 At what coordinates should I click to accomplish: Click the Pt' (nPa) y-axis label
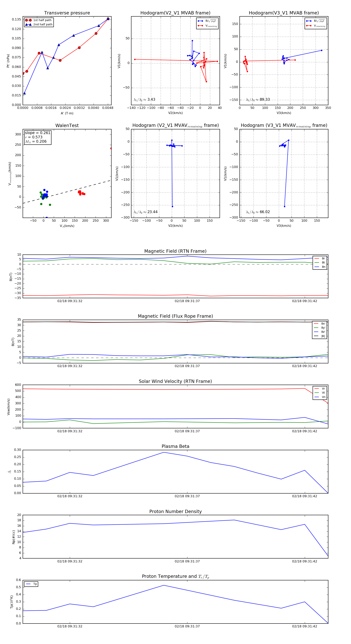(x=8, y=61)
